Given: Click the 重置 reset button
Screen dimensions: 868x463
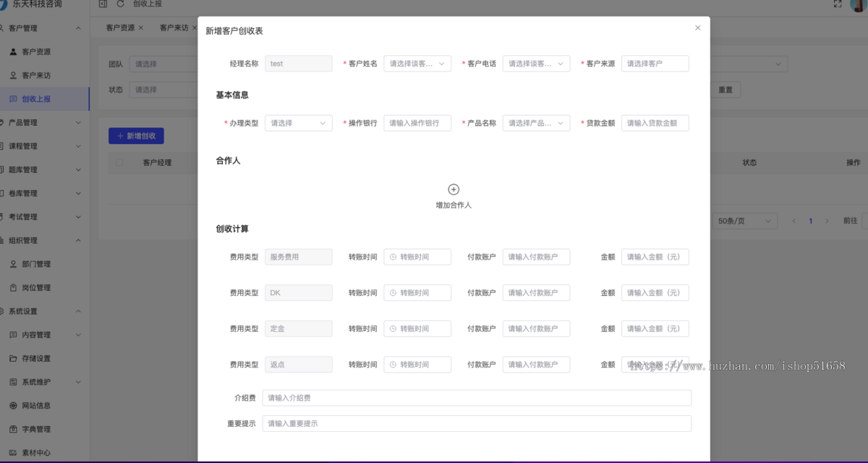Looking at the screenshot, I should (x=726, y=89).
